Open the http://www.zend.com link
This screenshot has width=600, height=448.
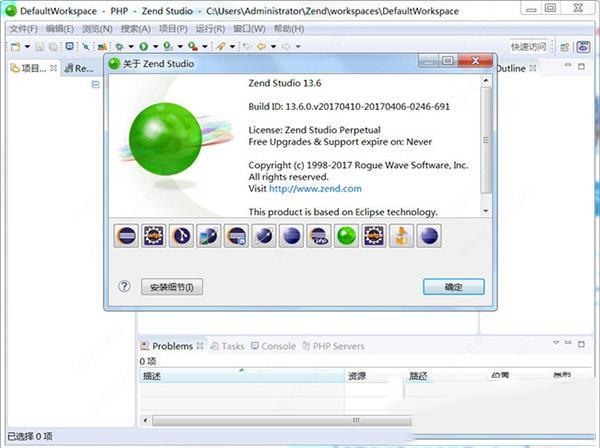pyautogui.click(x=315, y=189)
